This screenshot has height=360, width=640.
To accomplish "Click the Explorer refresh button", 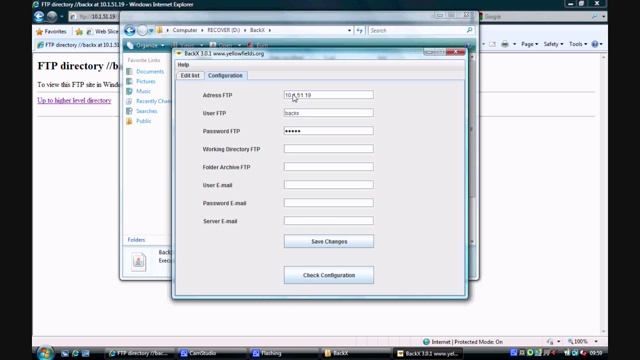I will [359, 31].
